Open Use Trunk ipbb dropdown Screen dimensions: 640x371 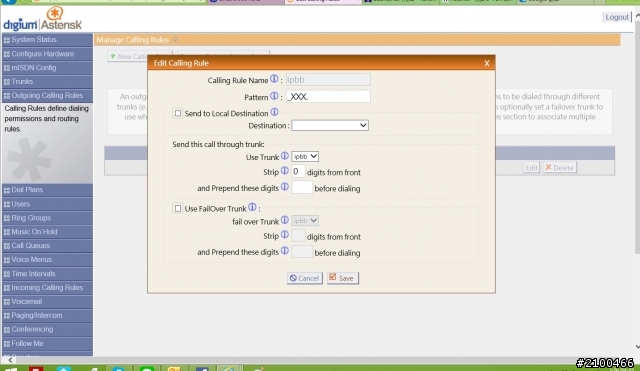[305, 156]
